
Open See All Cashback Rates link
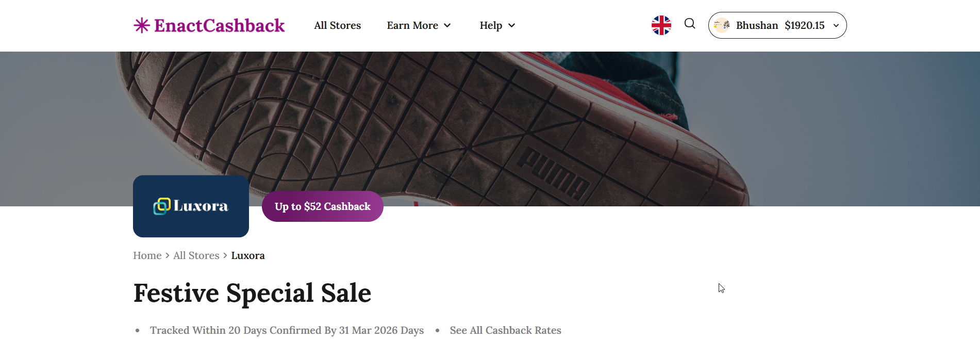click(505, 330)
